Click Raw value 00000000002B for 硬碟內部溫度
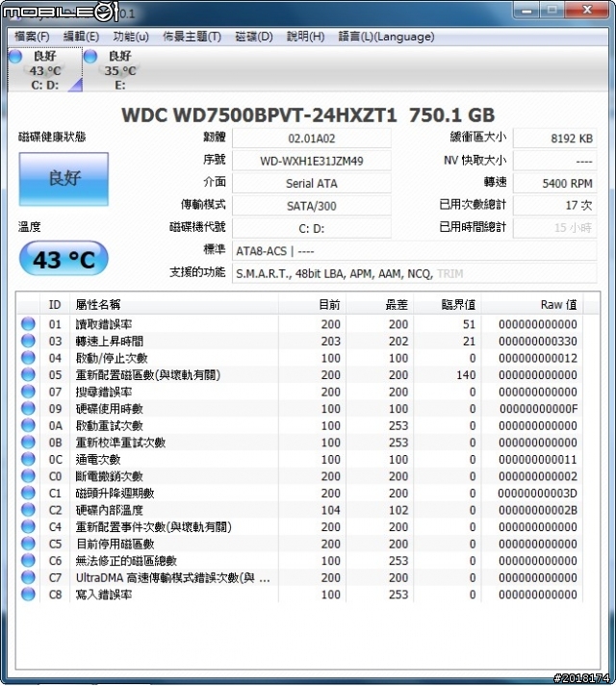This screenshot has height=686, width=616. point(538,510)
